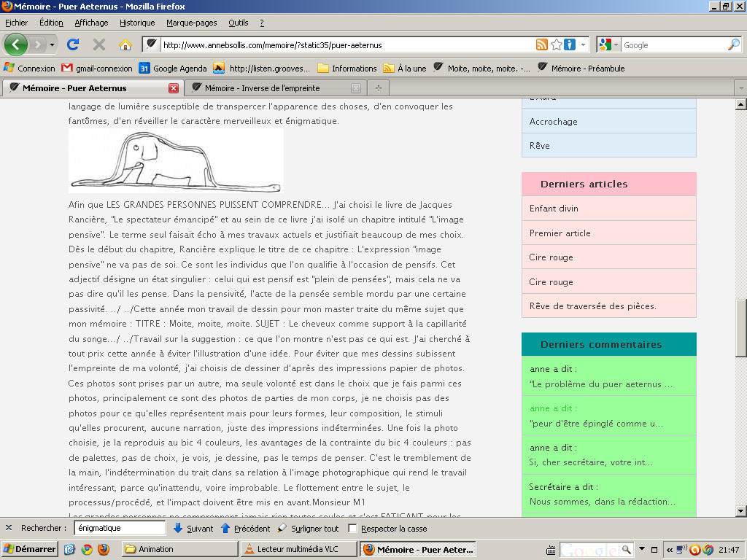This screenshot has width=747, height=560.
Task: Click the desktop search magnifier in taskbar
Action: point(626,549)
